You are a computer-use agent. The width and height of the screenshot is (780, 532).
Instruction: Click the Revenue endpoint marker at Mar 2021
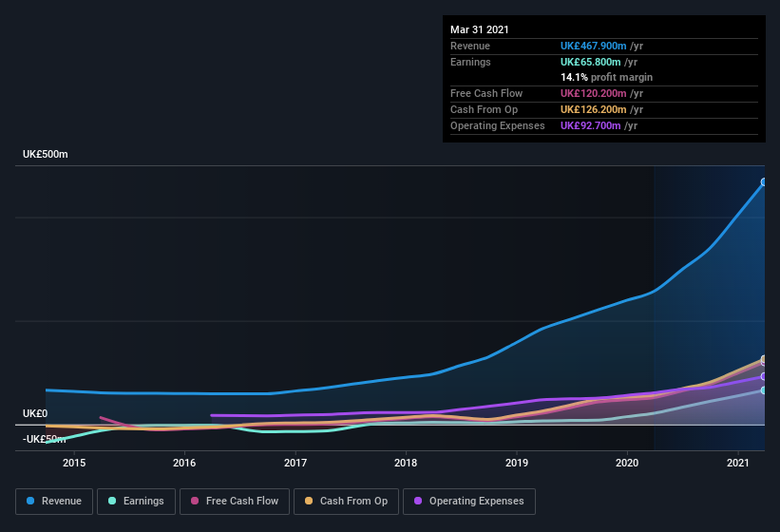tap(764, 182)
